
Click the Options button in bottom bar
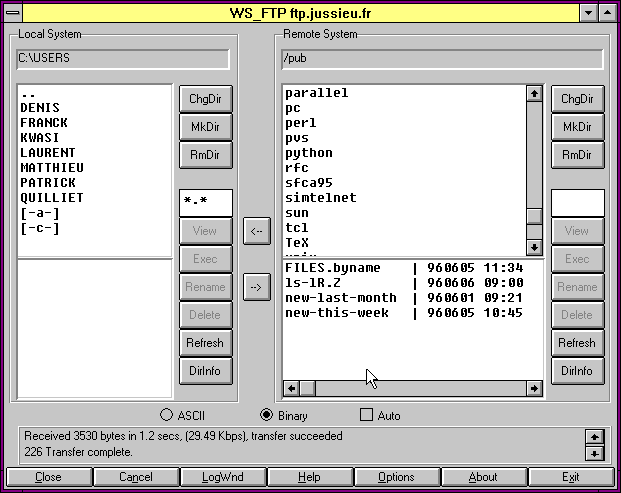tap(396, 477)
